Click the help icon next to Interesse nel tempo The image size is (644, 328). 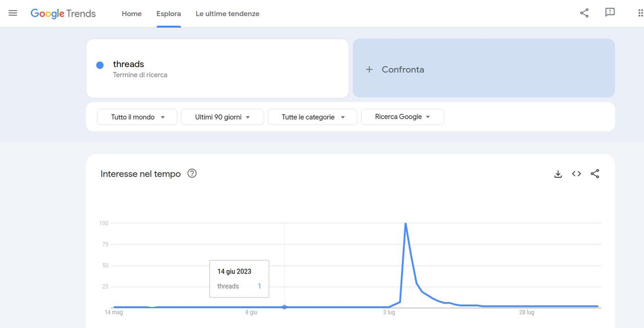click(x=192, y=174)
